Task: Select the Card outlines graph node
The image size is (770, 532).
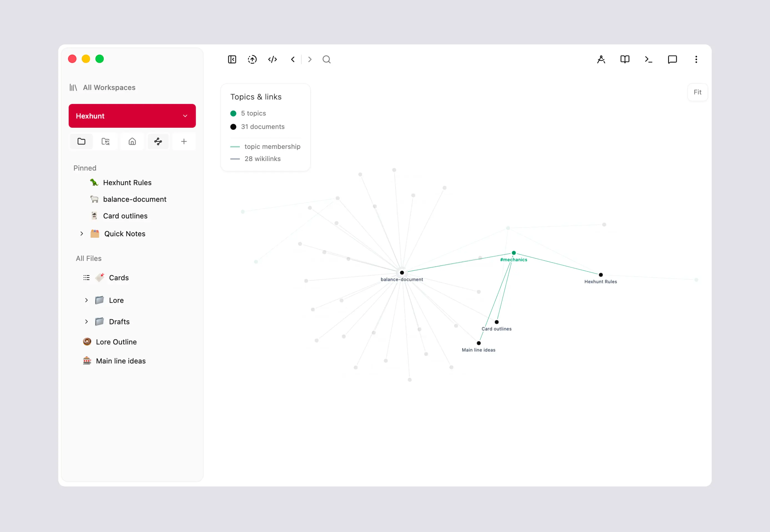Action: click(x=497, y=322)
